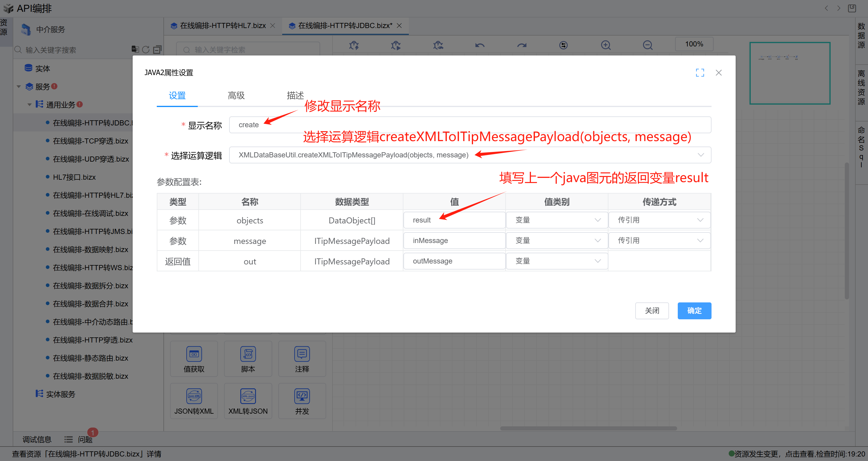This screenshot has width=868, height=461.
Task: Click the zoom out magnifier icon
Action: click(x=647, y=45)
